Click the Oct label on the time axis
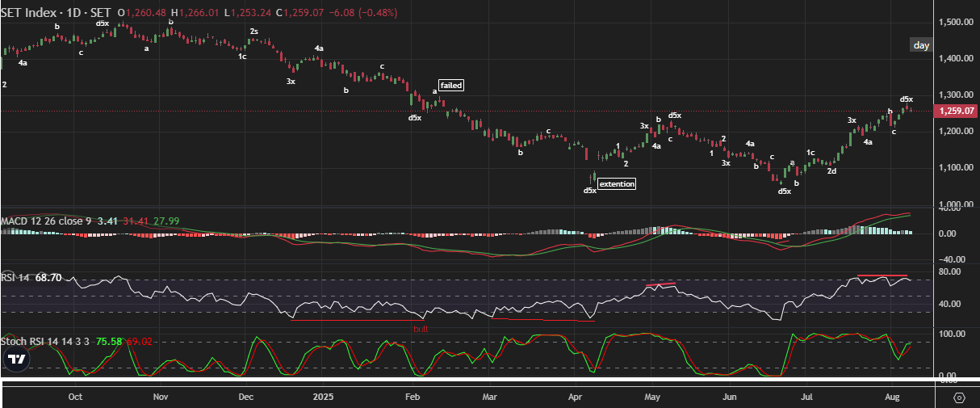This screenshot has width=980, height=408. pos(75,397)
